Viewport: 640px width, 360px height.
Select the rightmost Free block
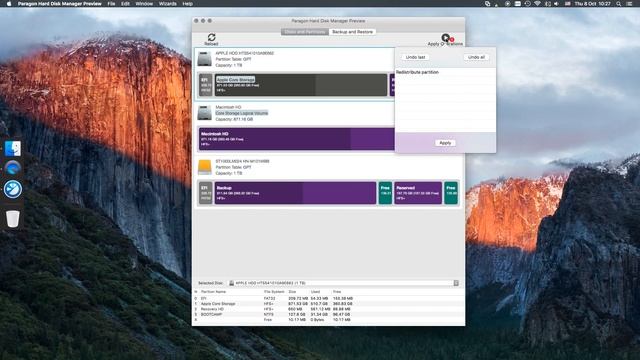[451, 193]
